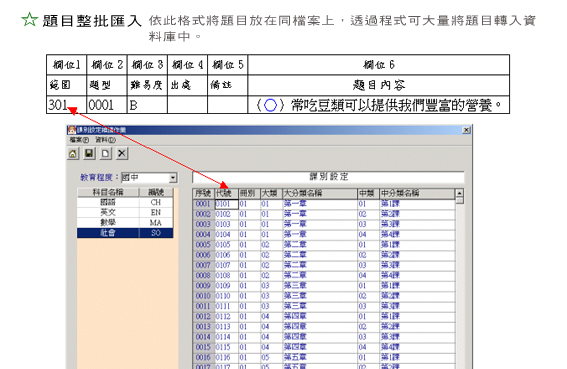Click code cell 0116
The image size is (567, 369).
[226, 357]
